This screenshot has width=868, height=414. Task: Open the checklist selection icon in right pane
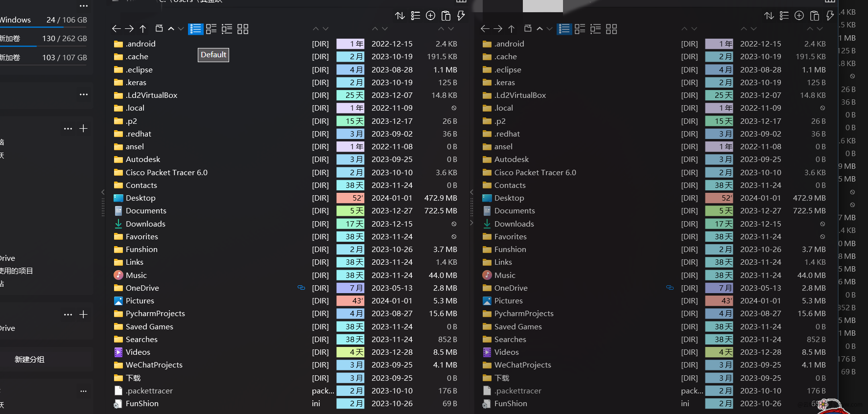(784, 16)
